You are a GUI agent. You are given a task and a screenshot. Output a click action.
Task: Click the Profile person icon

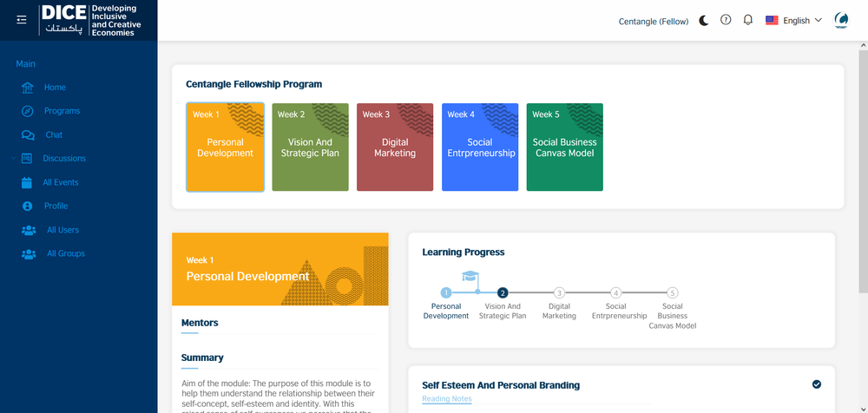point(28,206)
